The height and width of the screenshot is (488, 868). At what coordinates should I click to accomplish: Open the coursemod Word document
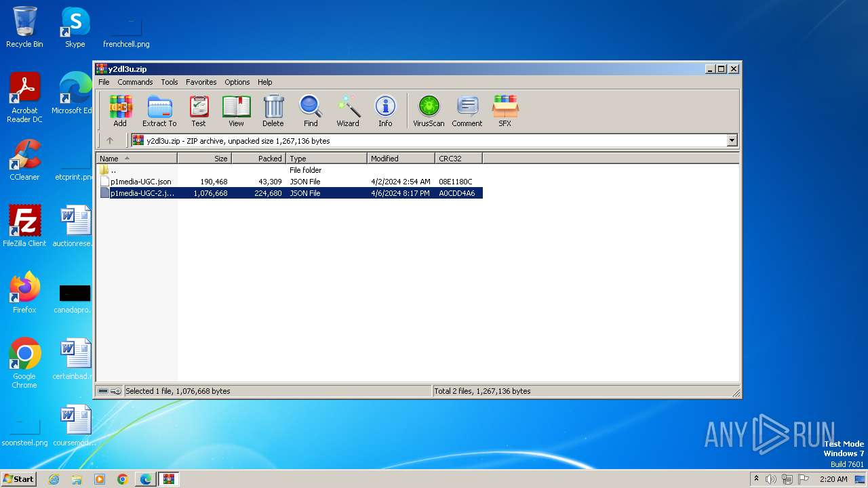[75, 425]
